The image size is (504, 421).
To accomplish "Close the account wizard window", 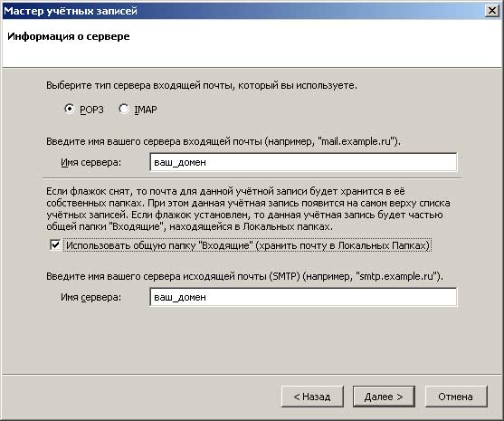I will [x=492, y=11].
